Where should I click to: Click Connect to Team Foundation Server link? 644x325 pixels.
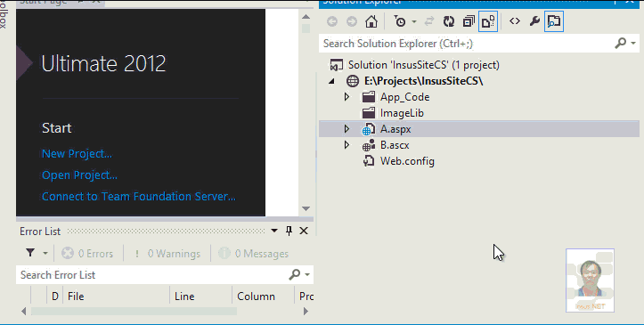pos(139,196)
